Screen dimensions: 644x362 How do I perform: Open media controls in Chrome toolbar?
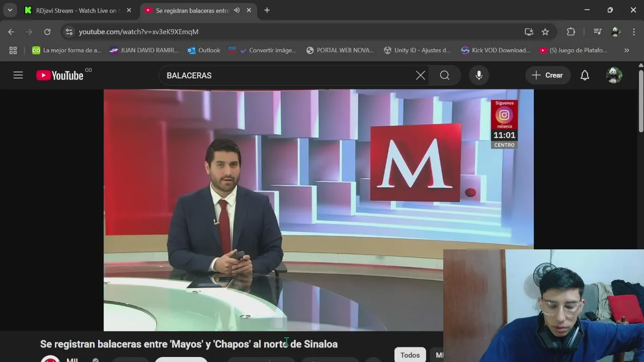[x=597, y=32]
